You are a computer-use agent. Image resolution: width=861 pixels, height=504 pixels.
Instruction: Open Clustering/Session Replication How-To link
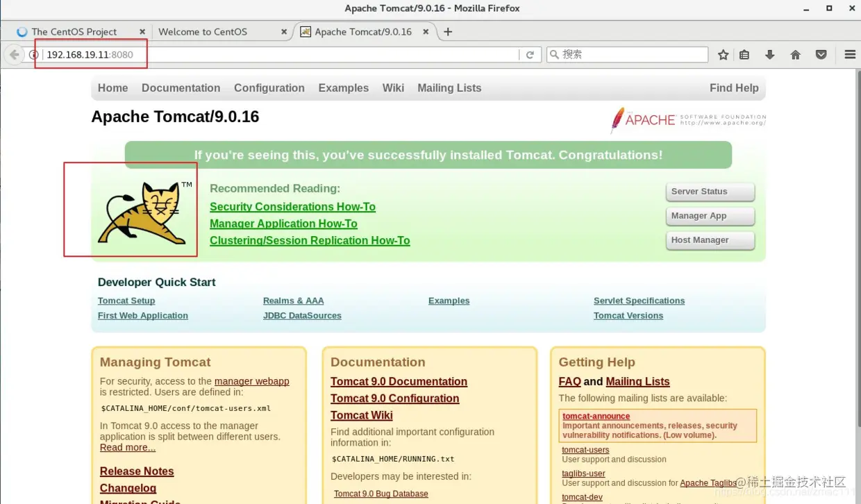pos(310,241)
